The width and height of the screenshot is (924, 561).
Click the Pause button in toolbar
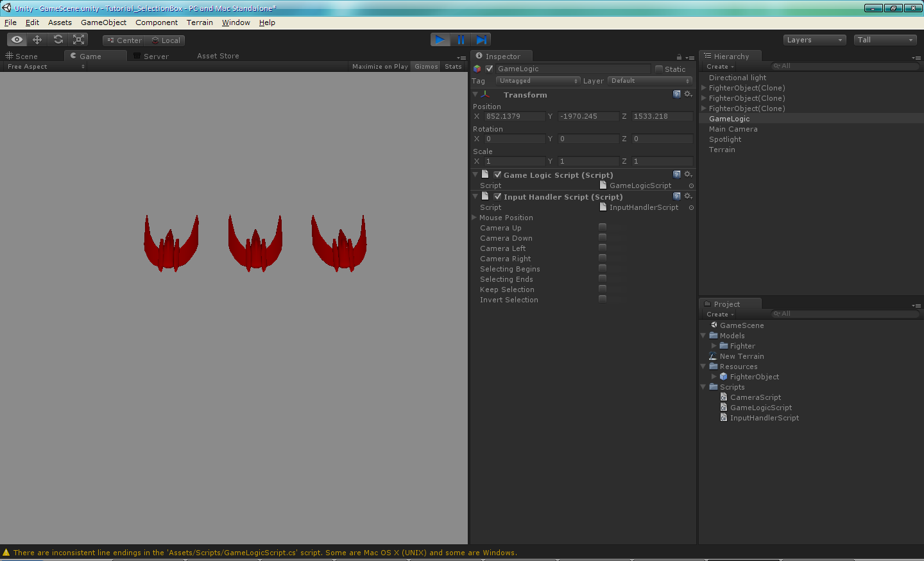click(461, 40)
